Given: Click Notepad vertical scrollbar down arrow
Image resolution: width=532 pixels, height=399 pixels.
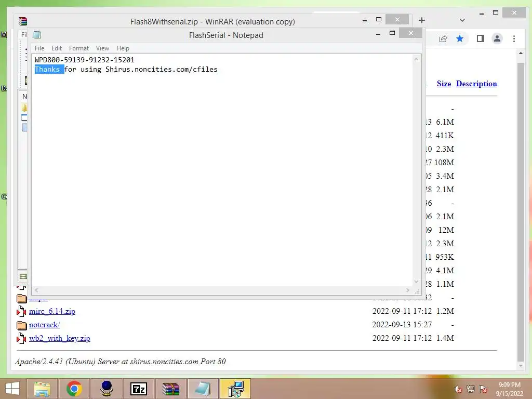Looking at the screenshot, I should coord(416,281).
